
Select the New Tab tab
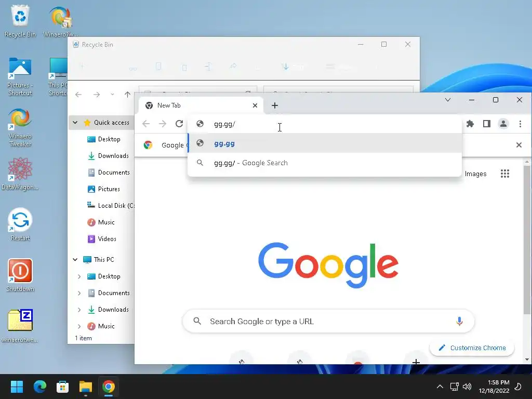pyautogui.click(x=202, y=105)
